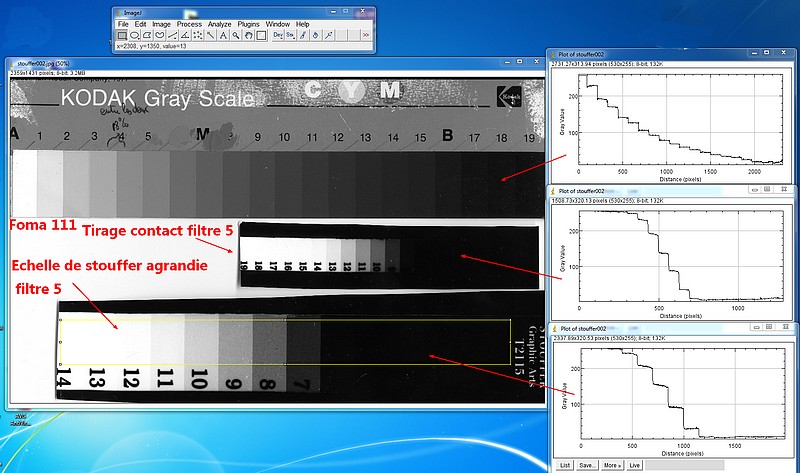Close the top Plot of stouffer002 window
800x473 pixels.
pos(784,53)
